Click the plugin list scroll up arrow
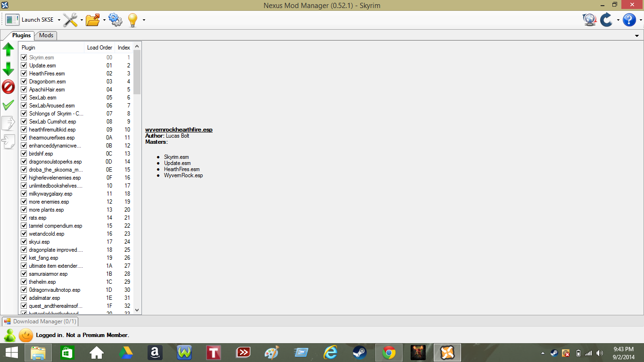The width and height of the screenshot is (644, 362). pos(137,46)
